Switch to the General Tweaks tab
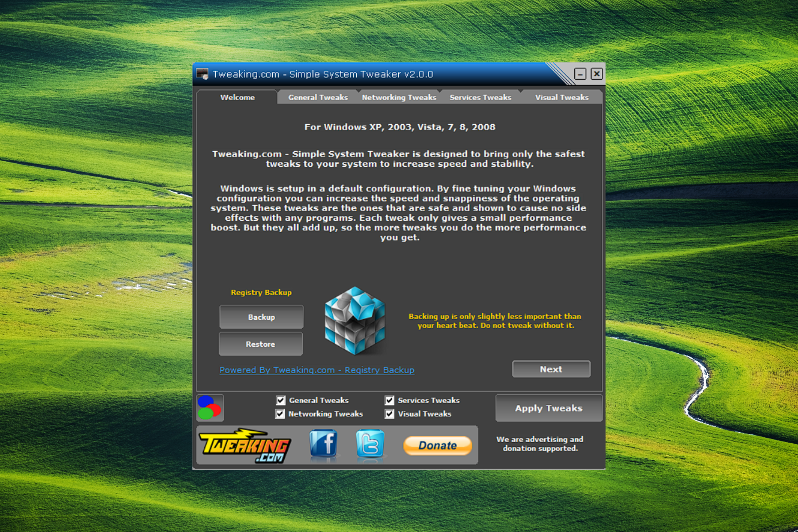Image resolution: width=798 pixels, height=532 pixels. (x=318, y=97)
